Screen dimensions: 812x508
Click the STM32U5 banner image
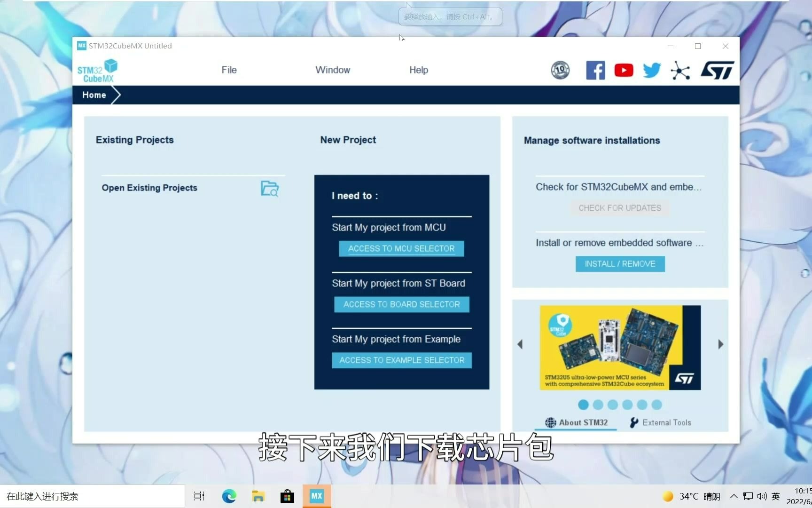point(620,348)
